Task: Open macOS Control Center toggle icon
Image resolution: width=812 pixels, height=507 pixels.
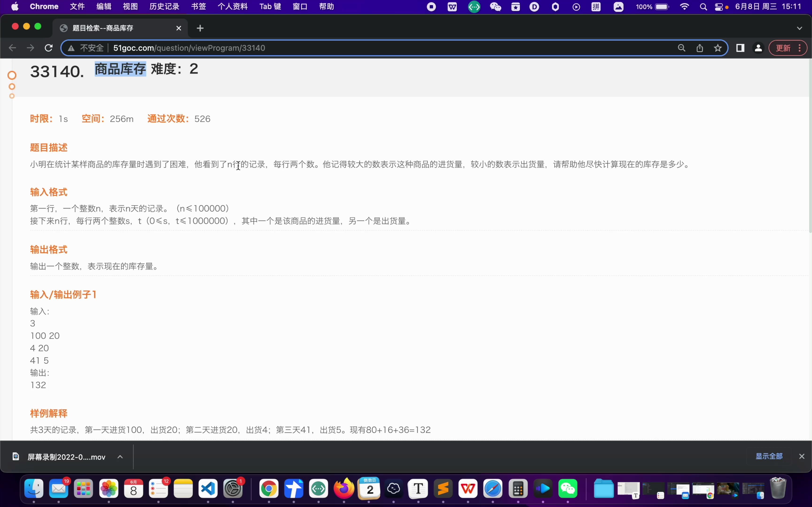Action: pos(719,7)
